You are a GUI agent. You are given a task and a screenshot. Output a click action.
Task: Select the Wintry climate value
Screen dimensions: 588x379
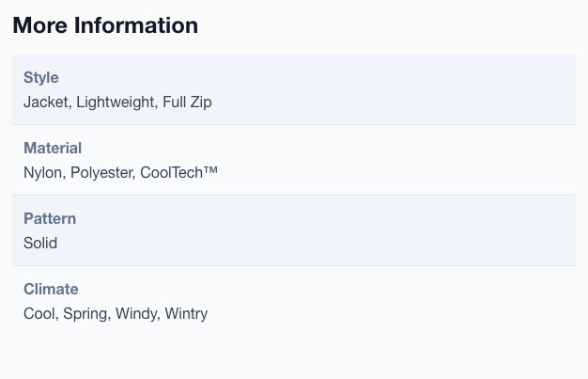(x=186, y=314)
